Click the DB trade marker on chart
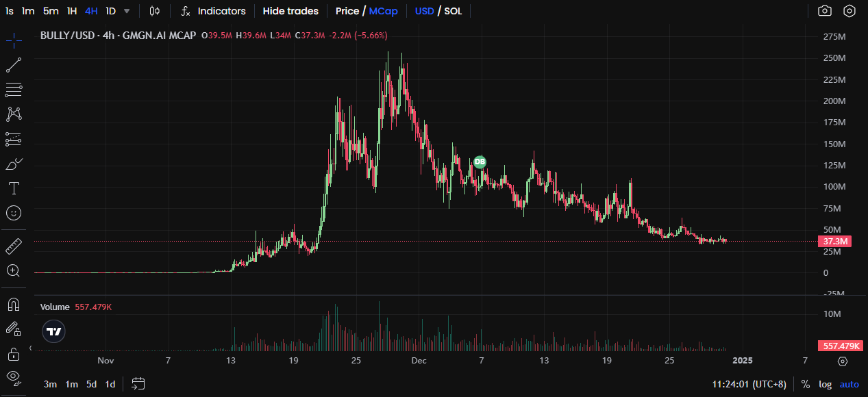Image resolution: width=868 pixels, height=397 pixels. click(480, 162)
